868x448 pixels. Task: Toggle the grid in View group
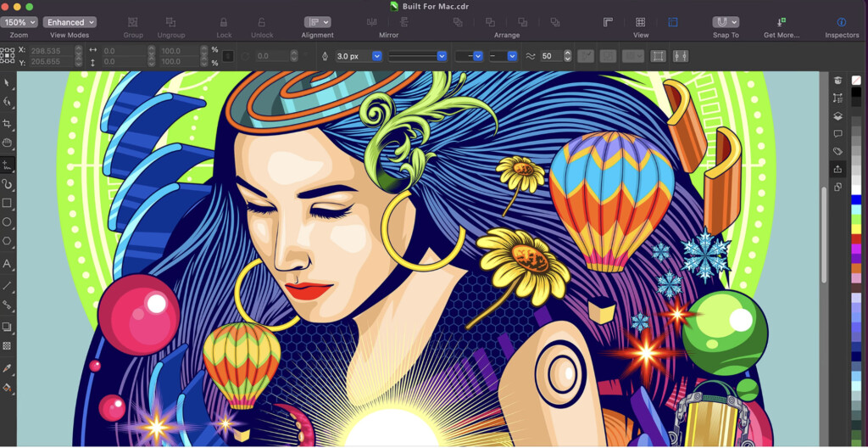(x=641, y=22)
